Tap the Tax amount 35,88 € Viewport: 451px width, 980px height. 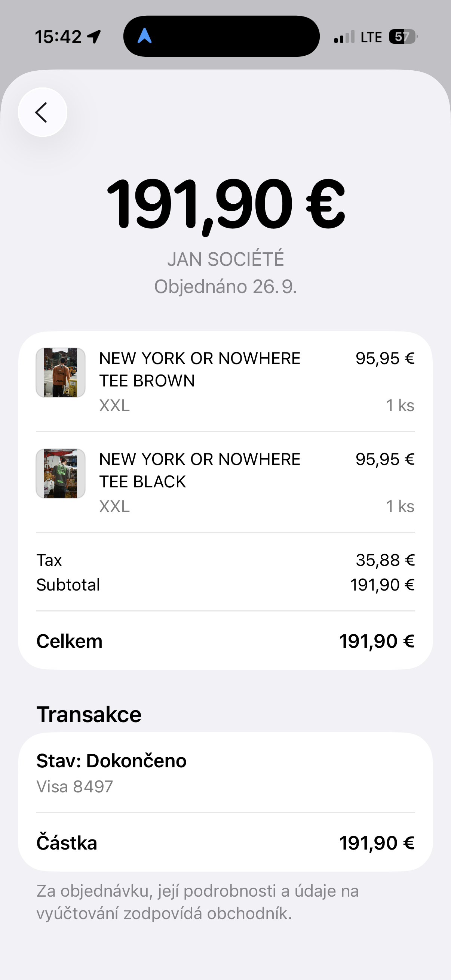point(385,560)
